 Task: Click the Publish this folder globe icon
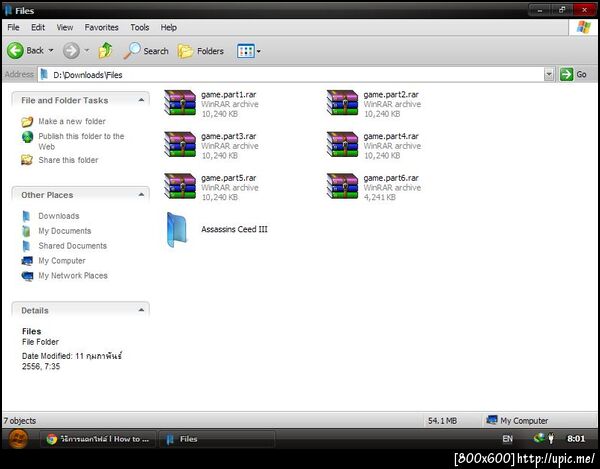point(27,137)
